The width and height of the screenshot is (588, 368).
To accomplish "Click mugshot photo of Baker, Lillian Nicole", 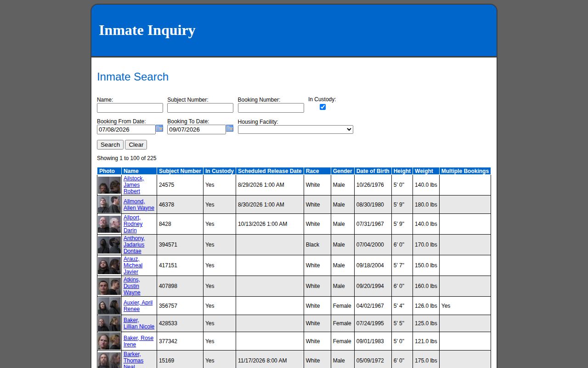I will click(109, 323).
